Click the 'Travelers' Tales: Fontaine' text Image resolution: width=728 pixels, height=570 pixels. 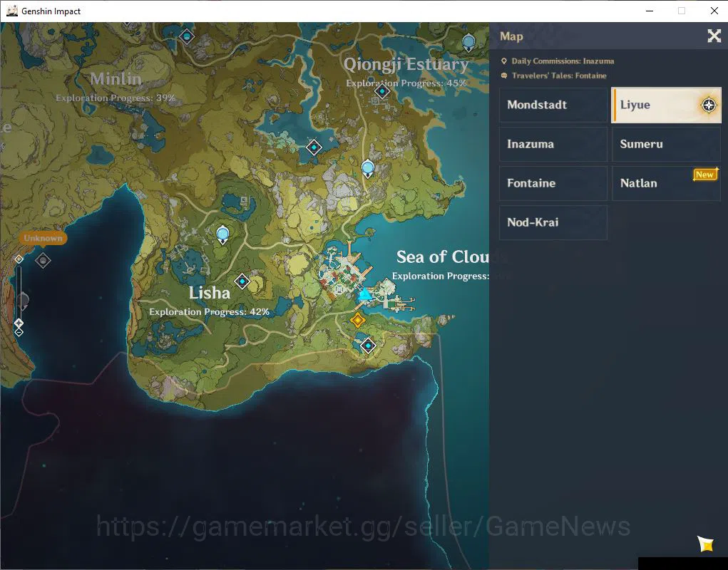tap(559, 76)
